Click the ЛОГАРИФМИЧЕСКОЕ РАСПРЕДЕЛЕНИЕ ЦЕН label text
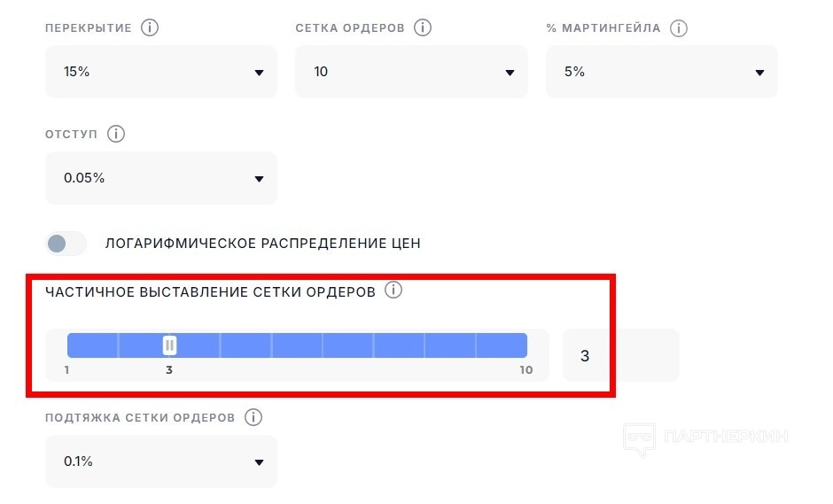 tap(262, 244)
